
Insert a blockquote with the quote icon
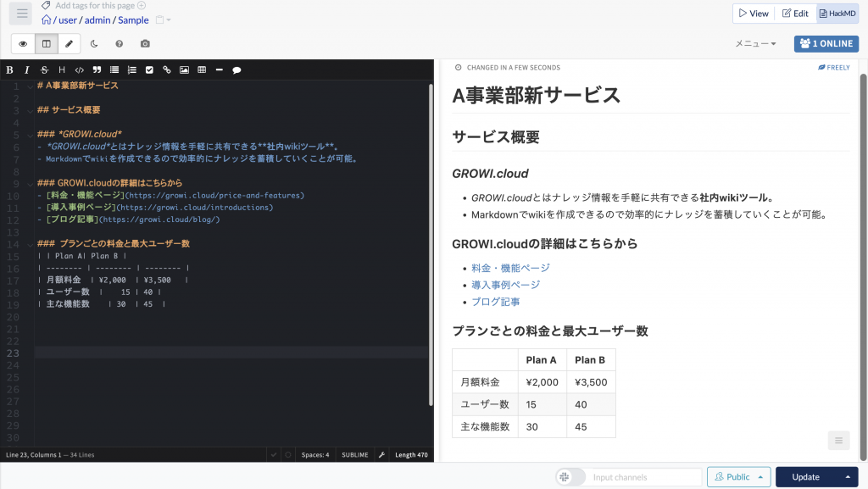(x=97, y=69)
